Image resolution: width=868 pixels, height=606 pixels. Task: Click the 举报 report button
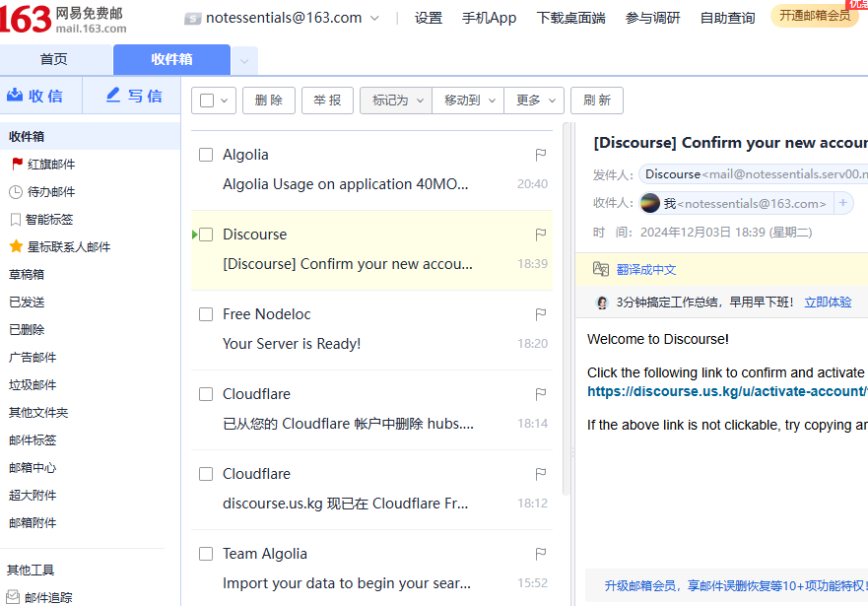tap(327, 101)
